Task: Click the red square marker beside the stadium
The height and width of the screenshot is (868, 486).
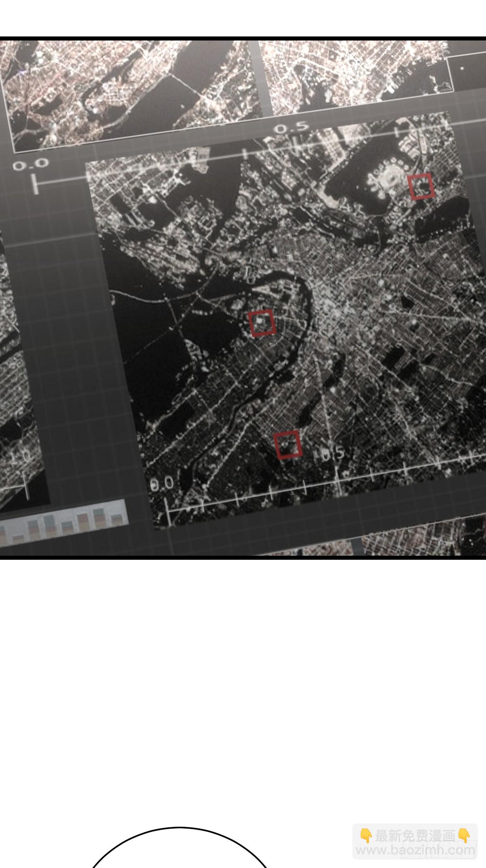Action: [421, 186]
